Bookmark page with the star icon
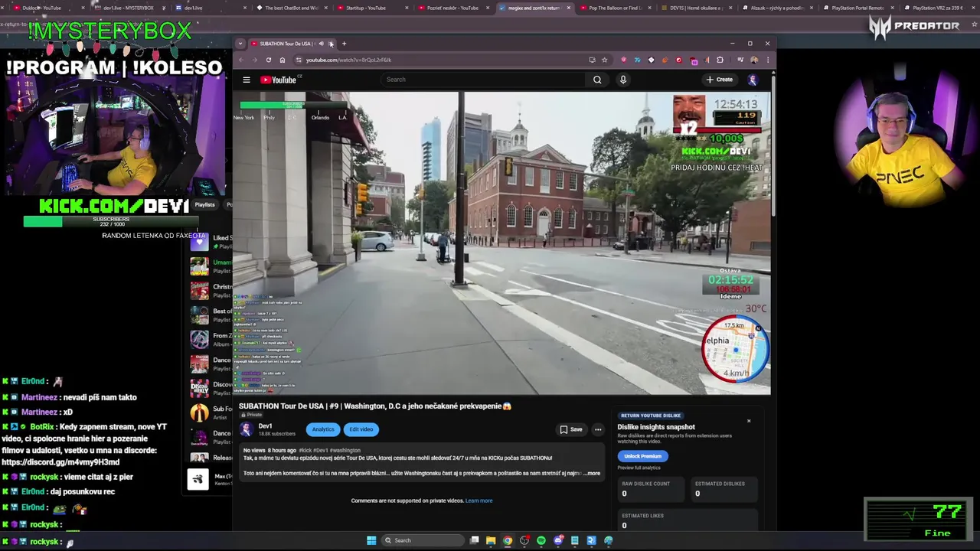 (604, 60)
